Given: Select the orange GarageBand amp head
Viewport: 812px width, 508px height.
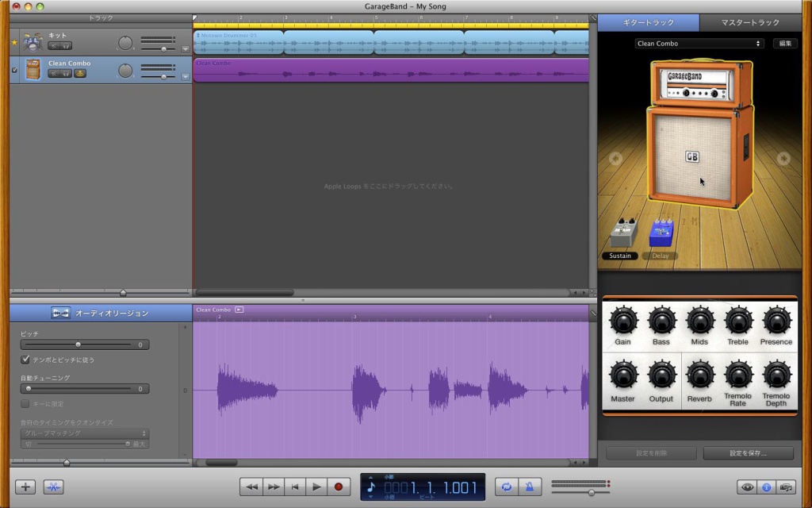Looking at the screenshot, I should pyautogui.click(x=701, y=83).
